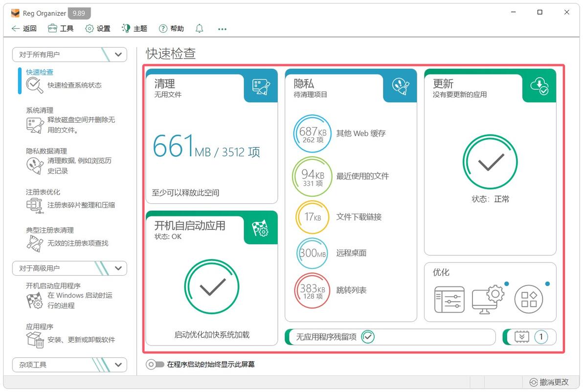Click the 清理 card's blue corner icon
The height and width of the screenshot is (392, 583).
coord(261,87)
